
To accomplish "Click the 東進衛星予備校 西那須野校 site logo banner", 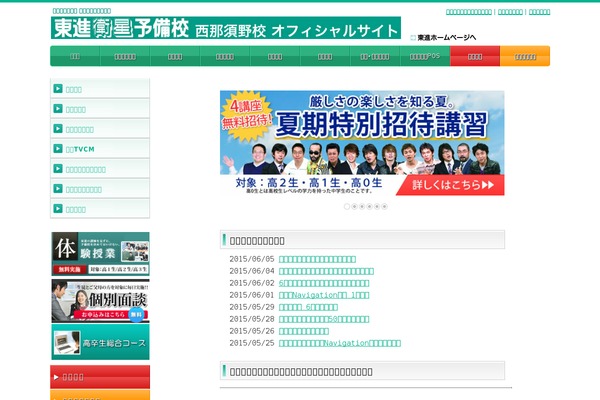I will click(226, 28).
